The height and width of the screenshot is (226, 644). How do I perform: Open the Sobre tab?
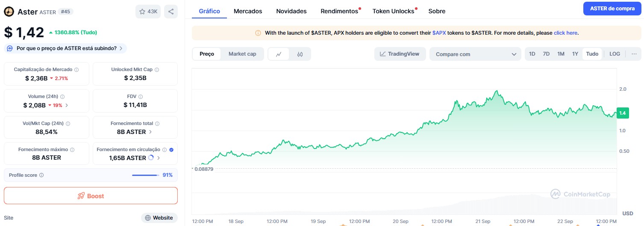click(x=437, y=11)
